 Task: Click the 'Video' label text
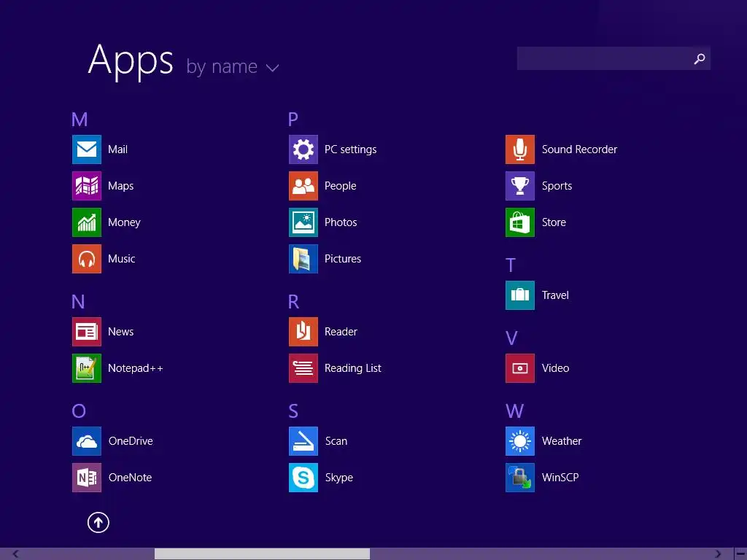point(555,368)
